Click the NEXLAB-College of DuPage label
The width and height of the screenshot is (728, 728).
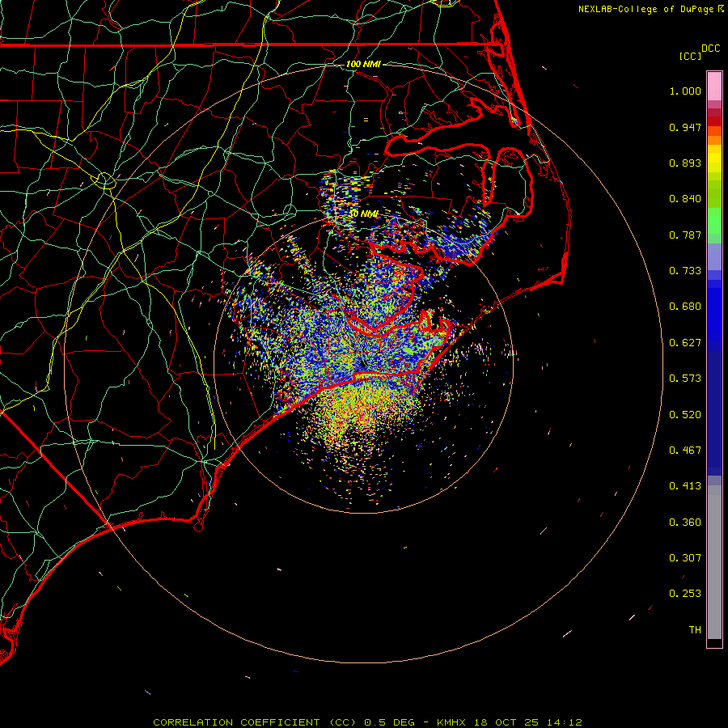[x=645, y=9]
